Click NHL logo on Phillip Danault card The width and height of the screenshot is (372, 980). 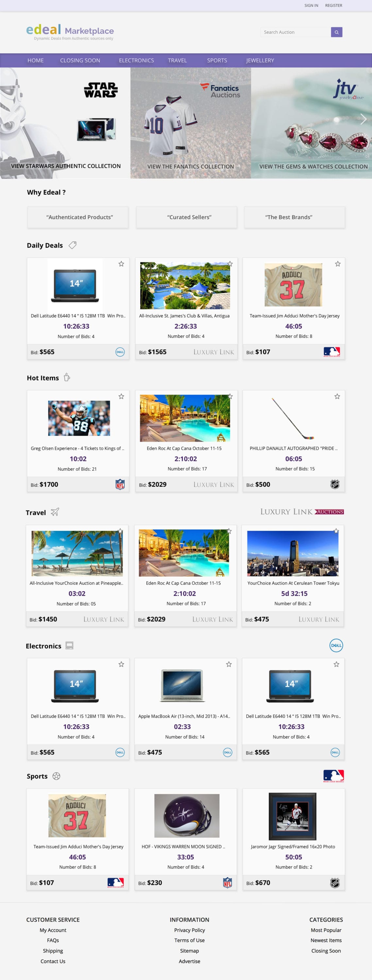point(335,484)
